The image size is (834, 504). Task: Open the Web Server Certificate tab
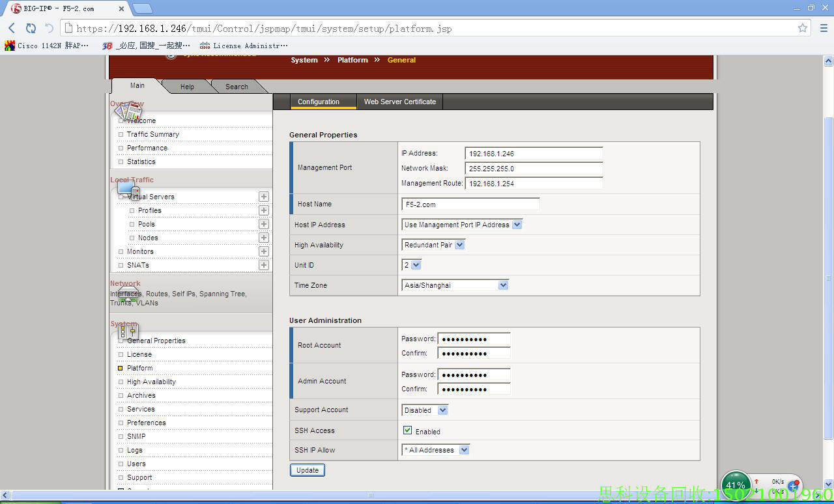click(400, 102)
